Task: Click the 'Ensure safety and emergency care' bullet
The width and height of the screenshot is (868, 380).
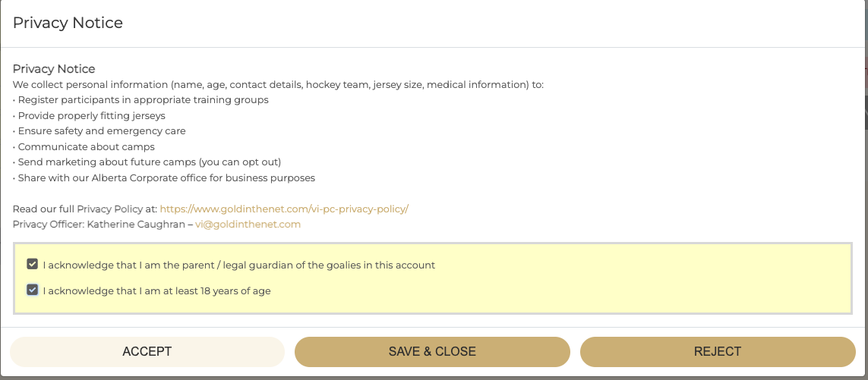Action: point(99,131)
